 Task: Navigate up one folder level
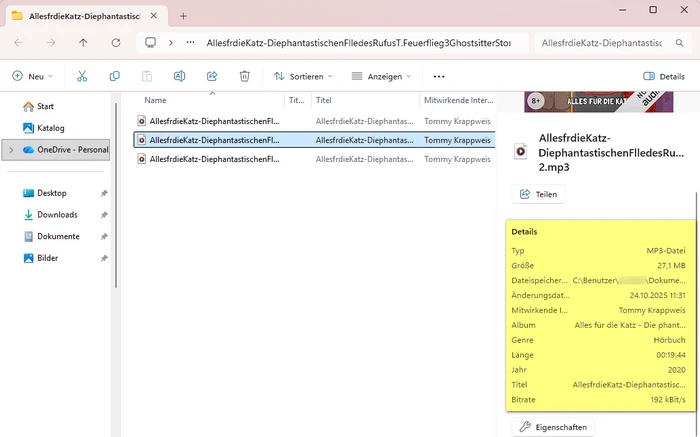pos(83,43)
